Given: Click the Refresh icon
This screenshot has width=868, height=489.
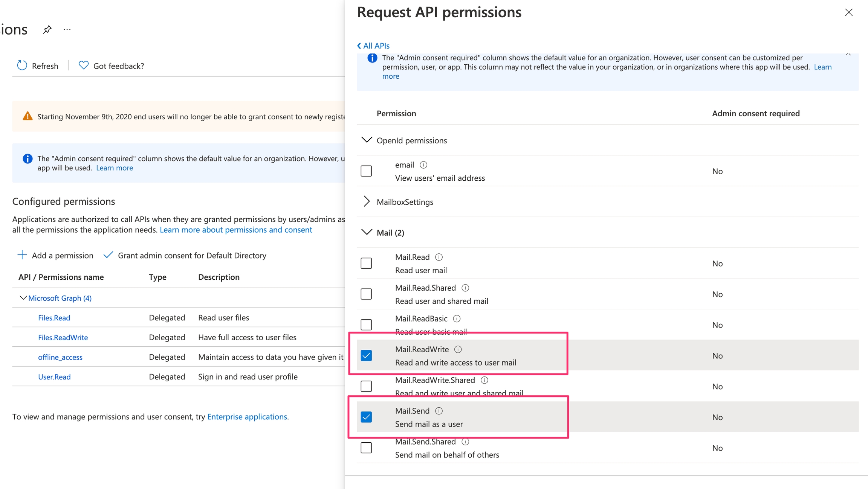Looking at the screenshot, I should [22, 66].
